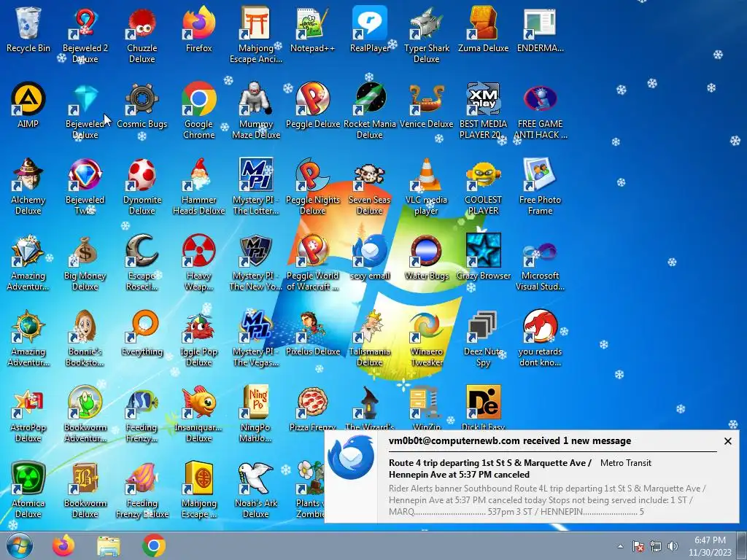The image size is (747, 560).
Task: Open the Windows Start menu
Action: (20, 546)
